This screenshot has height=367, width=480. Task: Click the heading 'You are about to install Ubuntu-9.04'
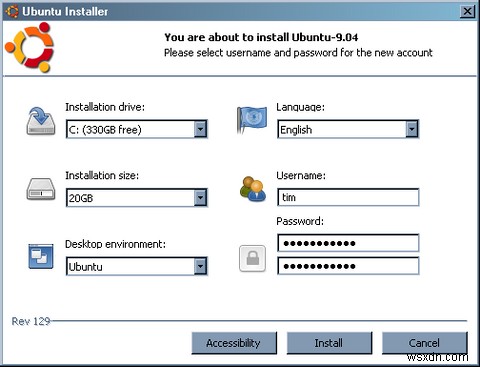(x=261, y=37)
